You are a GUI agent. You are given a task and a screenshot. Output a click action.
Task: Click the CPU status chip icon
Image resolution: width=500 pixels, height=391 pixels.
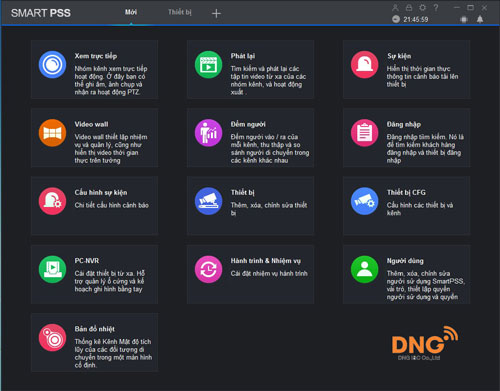(464, 19)
